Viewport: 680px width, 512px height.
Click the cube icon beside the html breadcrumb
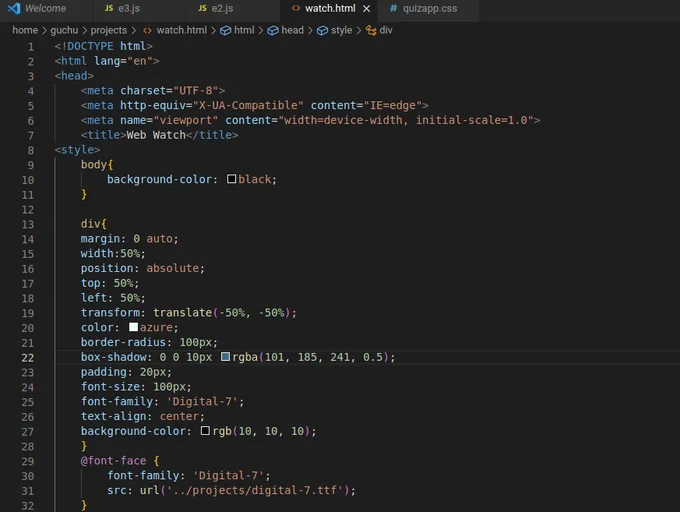click(x=226, y=30)
